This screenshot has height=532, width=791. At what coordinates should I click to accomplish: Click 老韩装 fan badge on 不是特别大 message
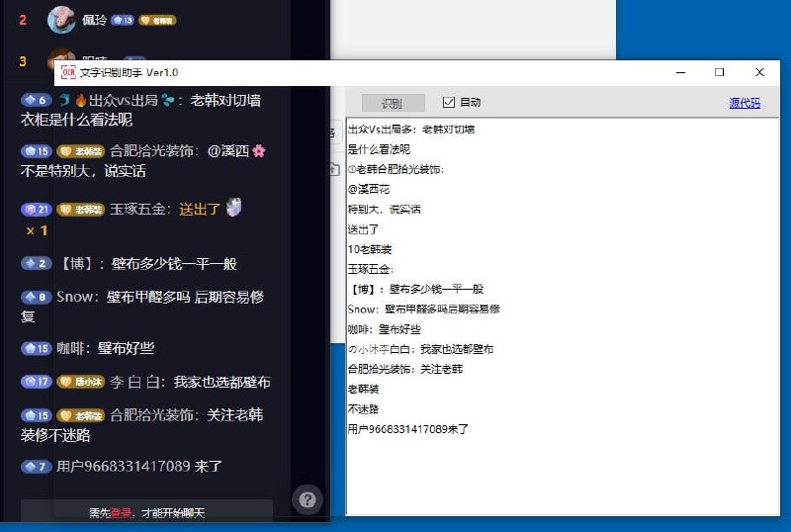(x=81, y=151)
